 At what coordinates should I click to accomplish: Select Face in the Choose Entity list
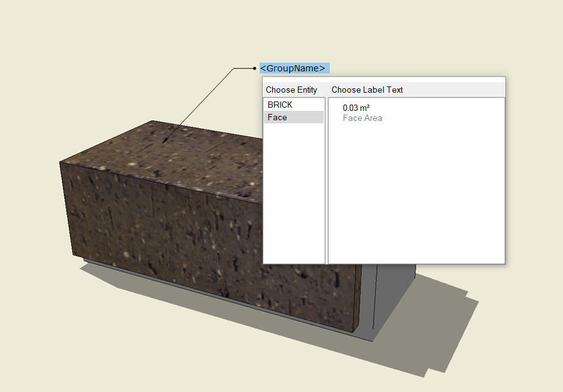pos(277,117)
